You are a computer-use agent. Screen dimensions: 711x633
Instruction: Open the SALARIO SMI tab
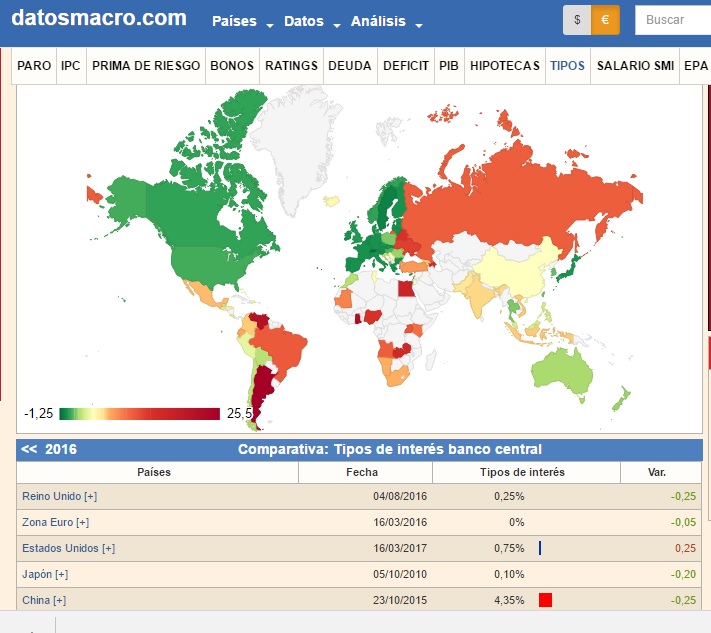point(635,66)
